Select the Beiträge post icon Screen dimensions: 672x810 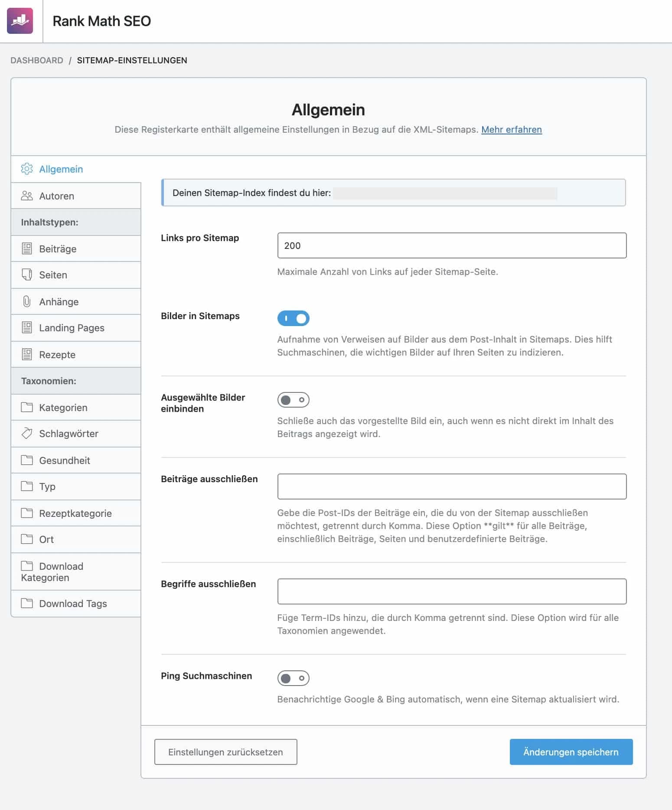point(27,248)
